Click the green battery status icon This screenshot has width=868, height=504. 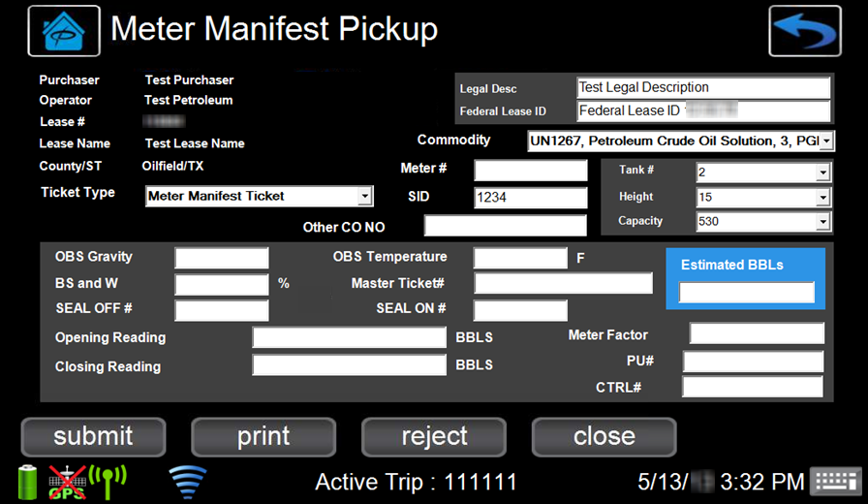click(x=28, y=481)
